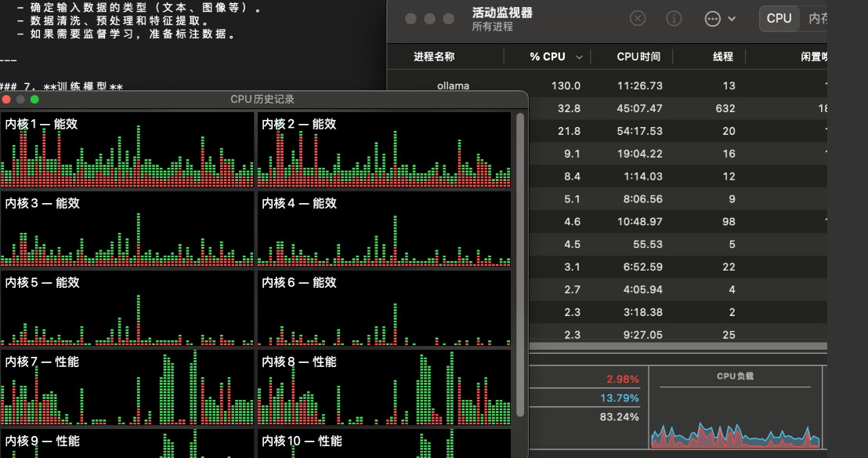Click the 2.98% system CPU value
Screen dimensions: 868x458
[622, 380]
